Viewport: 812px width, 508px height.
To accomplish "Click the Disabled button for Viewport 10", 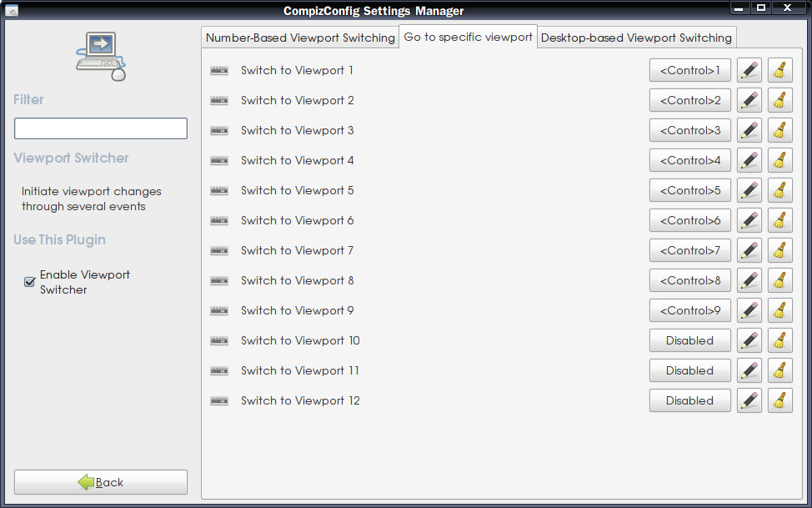I will pos(689,341).
